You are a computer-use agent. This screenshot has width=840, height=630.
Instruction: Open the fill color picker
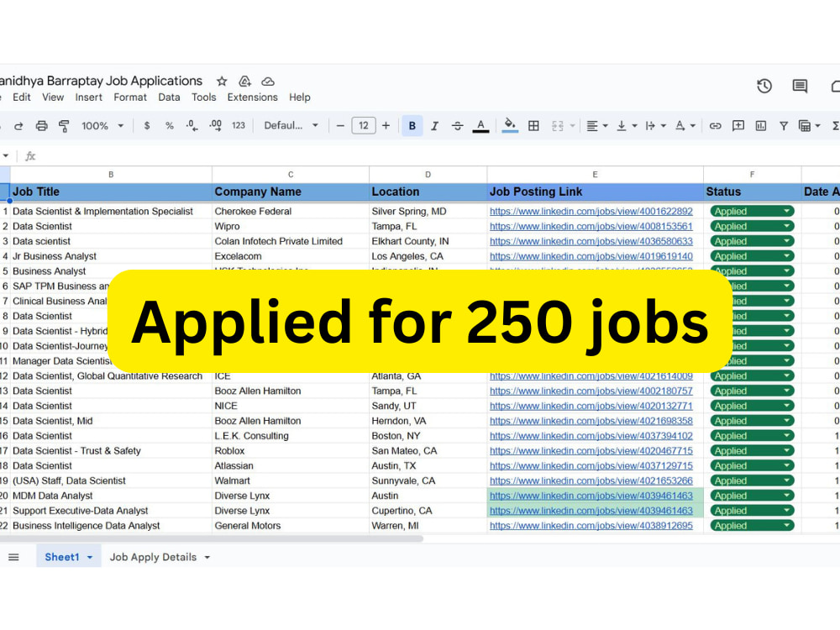pyautogui.click(x=510, y=126)
